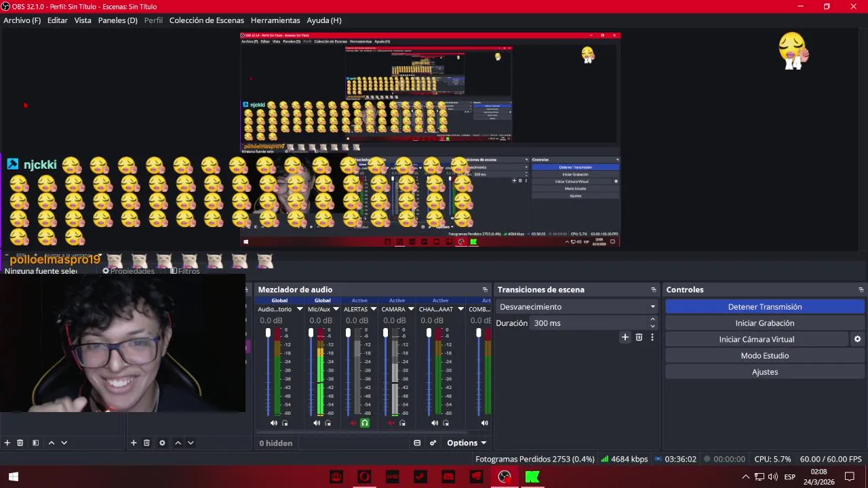Viewport: 868px width, 488px height.
Task: Open virtual camera settings gear
Action: pos(857,339)
